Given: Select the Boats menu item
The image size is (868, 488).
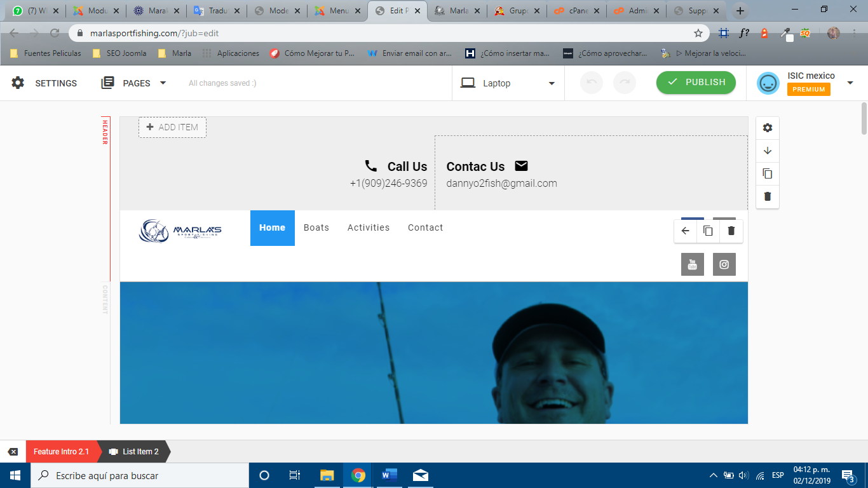Looking at the screenshot, I should tap(316, 227).
